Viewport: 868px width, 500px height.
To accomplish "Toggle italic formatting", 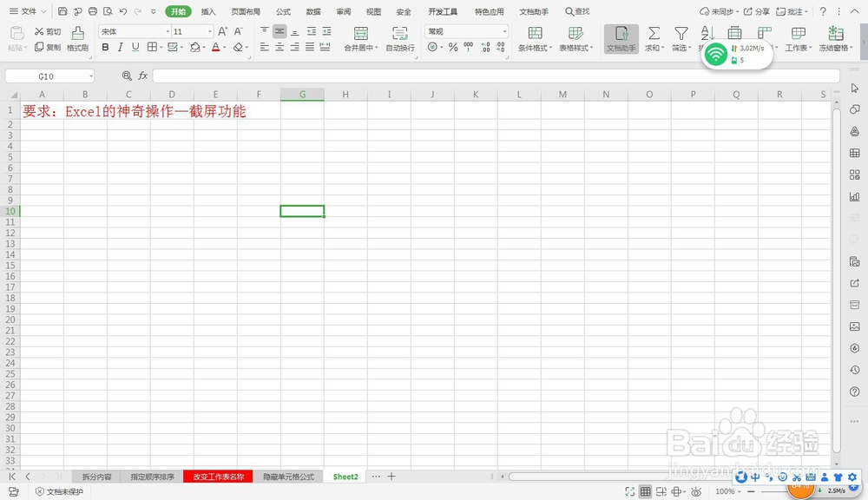I will tap(120, 47).
